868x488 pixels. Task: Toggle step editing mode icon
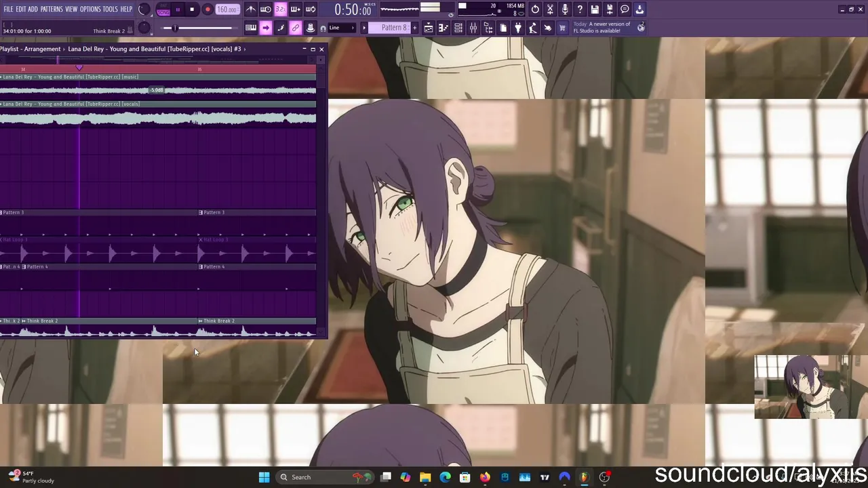281,28
